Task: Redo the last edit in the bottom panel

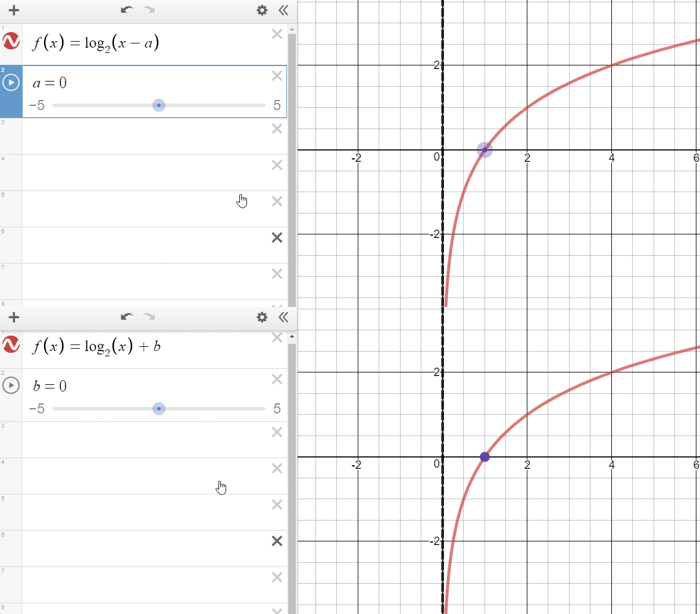Action: [x=149, y=317]
